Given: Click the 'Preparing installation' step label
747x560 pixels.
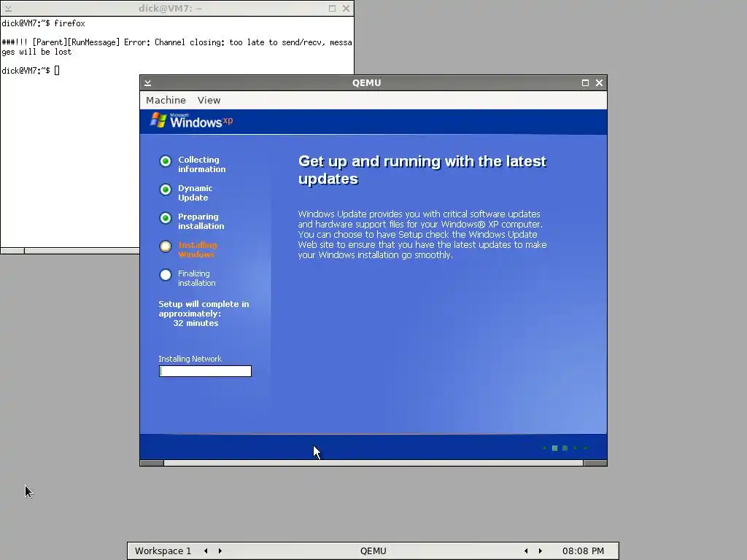Looking at the screenshot, I should pyautogui.click(x=201, y=222).
